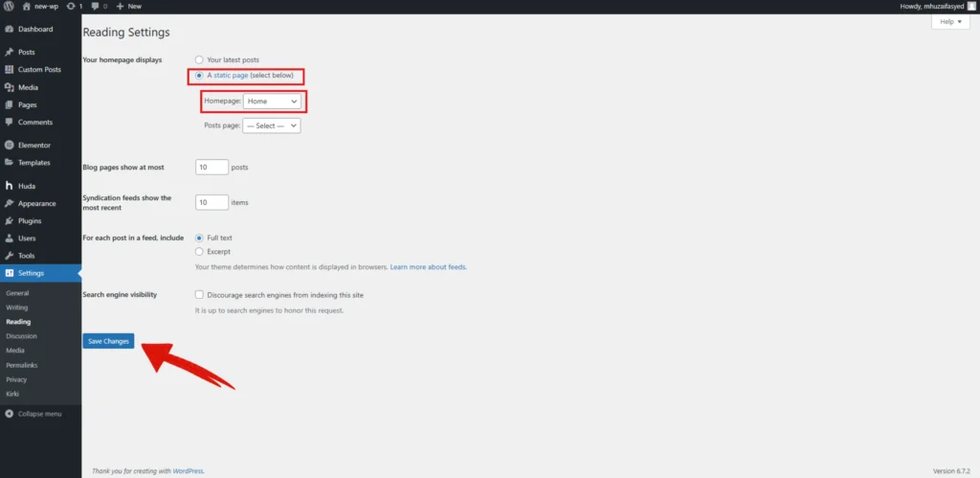Click the WordPress logo in admin bar

coord(8,6)
